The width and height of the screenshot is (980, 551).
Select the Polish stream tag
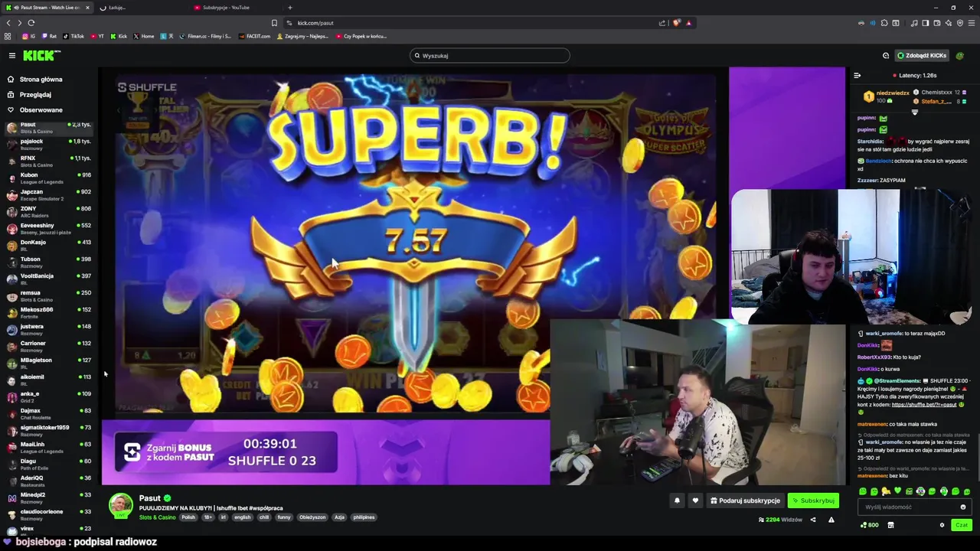coord(188,517)
